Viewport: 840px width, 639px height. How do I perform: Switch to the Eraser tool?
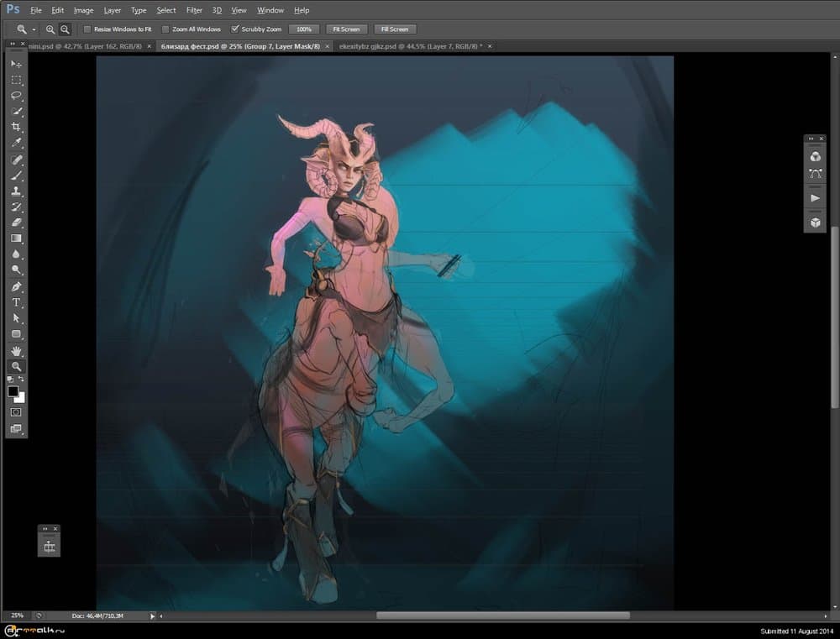click(x=16, y=223)
